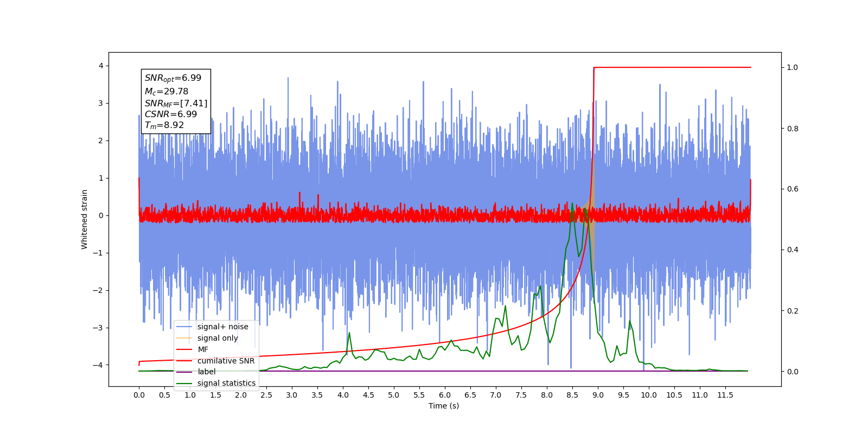This screenshot has height=434, width=868.
Task: Click the 5.0 tick on the time axis
Action: pyautogui.click(x=394, y=395)
